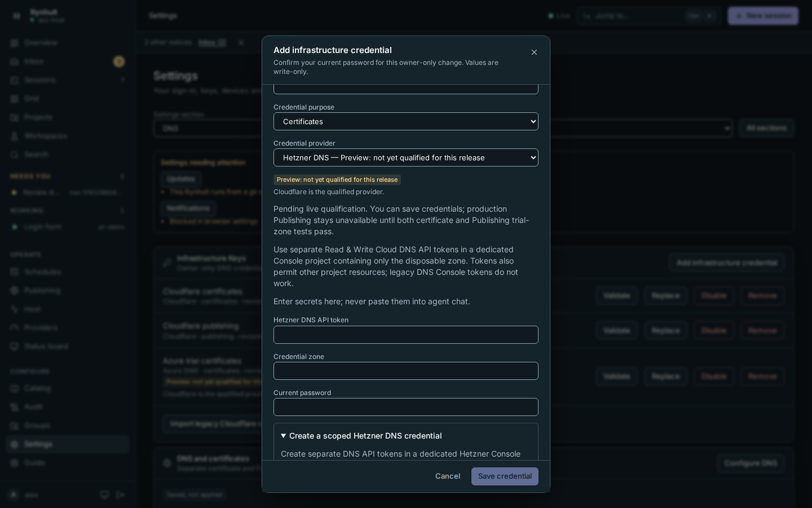Toggle the sidebar hamburger menu icon
Viewport: 812px width, 508px height.
coord(16,16)
